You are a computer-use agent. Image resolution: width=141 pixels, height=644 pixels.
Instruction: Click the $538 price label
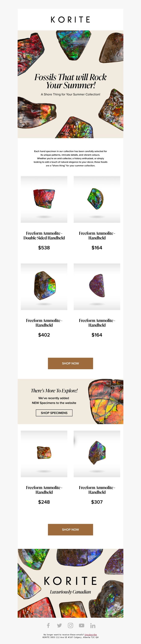(x=44, y=248)
